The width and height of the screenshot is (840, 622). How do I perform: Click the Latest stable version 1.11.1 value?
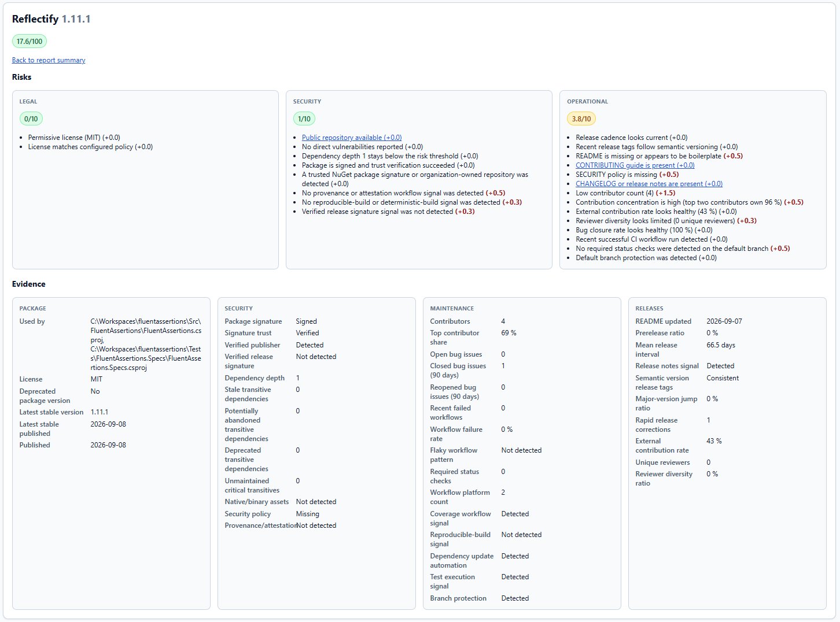pos(100,412)
